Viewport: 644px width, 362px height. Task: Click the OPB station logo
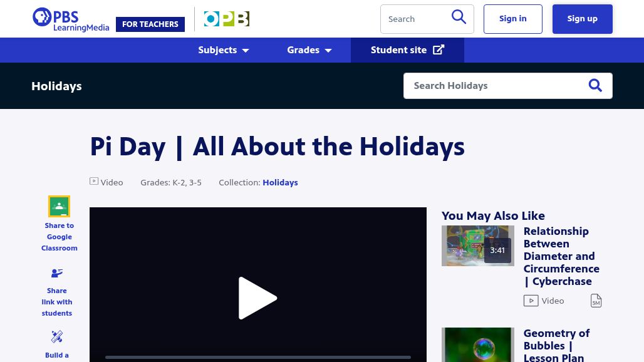tap(227, 19)
